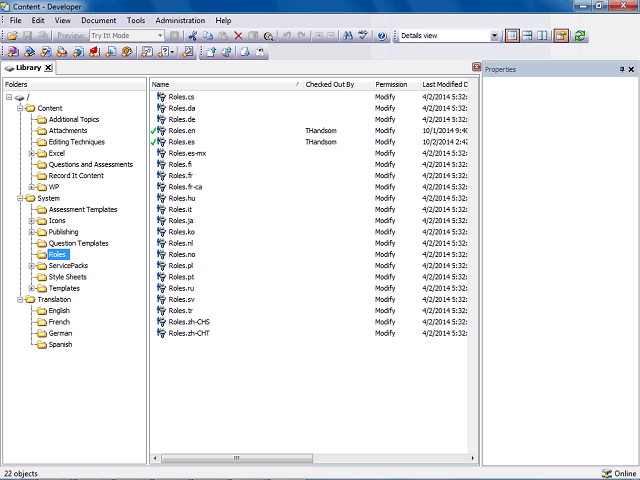640x480 pixels.
Task: Click the binoculars Find icon
Action: [348, 36]
